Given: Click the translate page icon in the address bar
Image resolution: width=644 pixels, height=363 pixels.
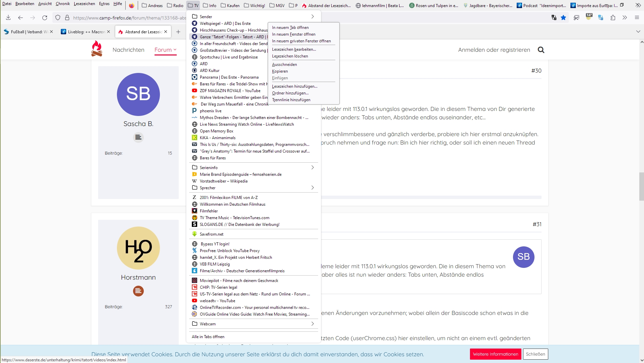Looking at the screenshot, I should pos(554,18).
